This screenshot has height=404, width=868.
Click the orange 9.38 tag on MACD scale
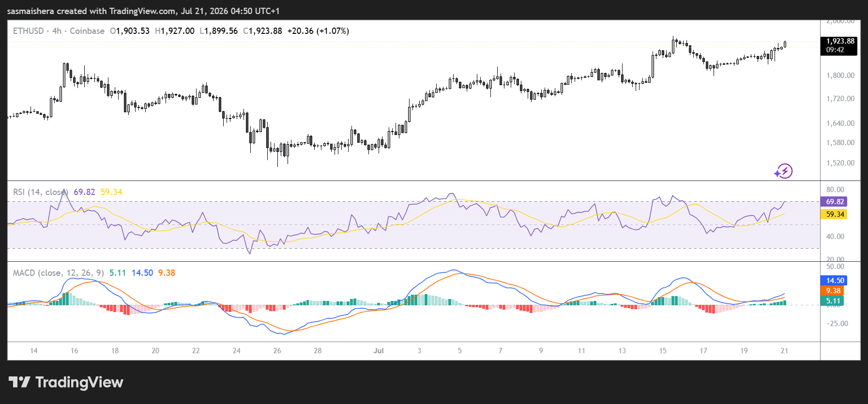tap(833, 291)
